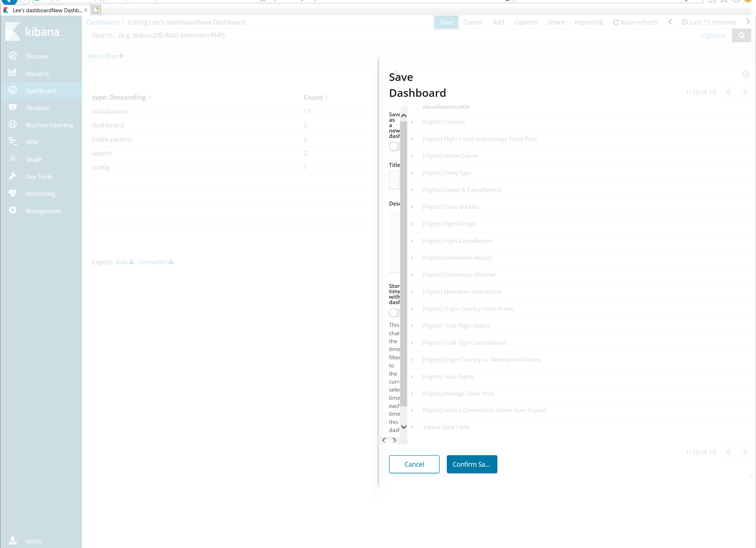
Task: Open the Reporting menu item
Action: 589,22
